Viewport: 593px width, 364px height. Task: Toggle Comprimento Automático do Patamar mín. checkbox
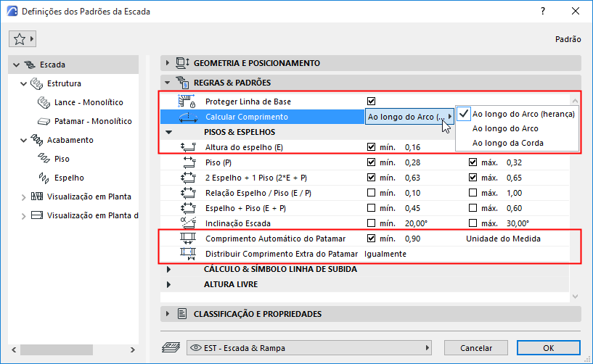[x=371, y=238]
